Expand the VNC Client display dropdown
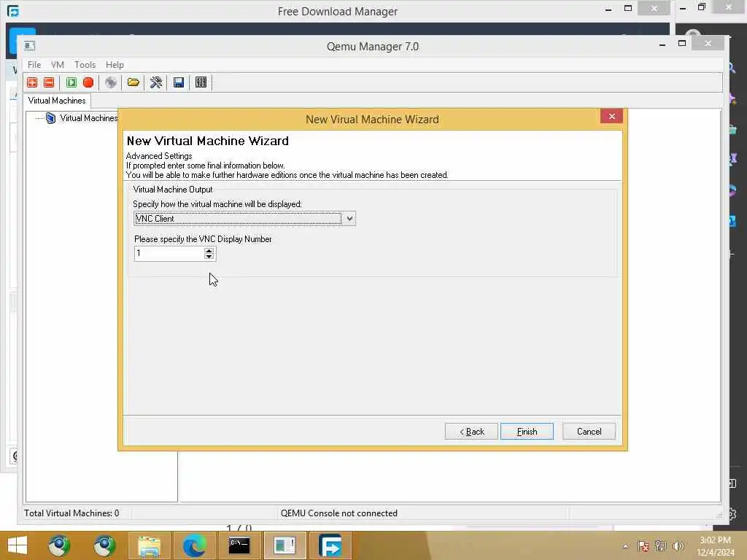This screenshot has height=560, width=747. pyautogui.click(x=349, y=219)
